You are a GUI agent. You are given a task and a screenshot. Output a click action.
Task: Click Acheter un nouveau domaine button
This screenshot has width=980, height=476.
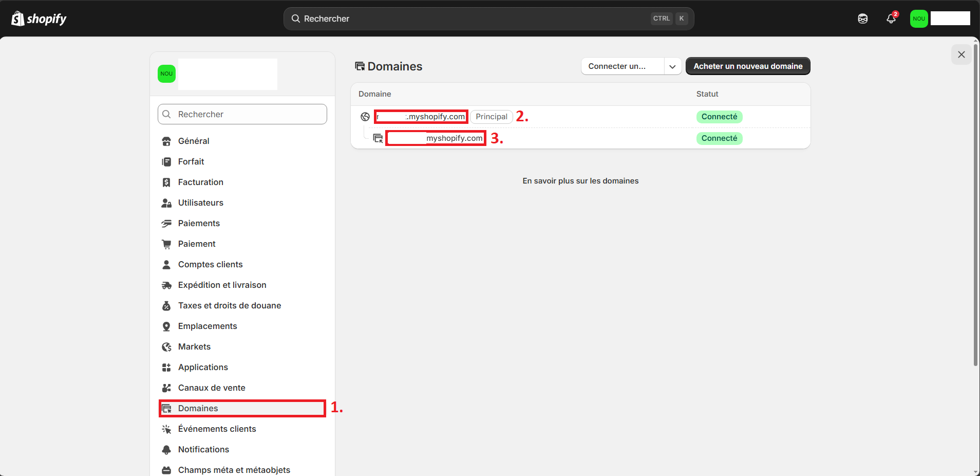[x=748, y=66]
